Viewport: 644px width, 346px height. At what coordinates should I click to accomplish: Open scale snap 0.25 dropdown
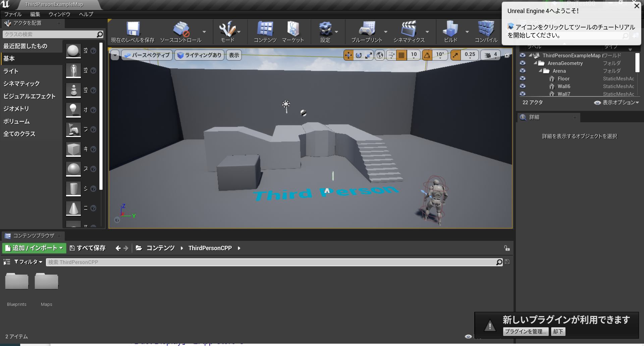click(x=470, y=55)
